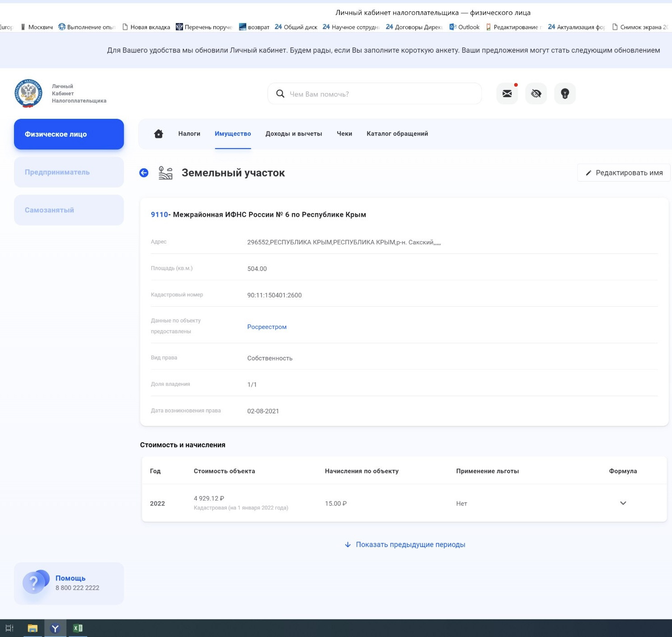Focus the Чем Вам помочь search field
672x637 pixels.
point(380,94)
